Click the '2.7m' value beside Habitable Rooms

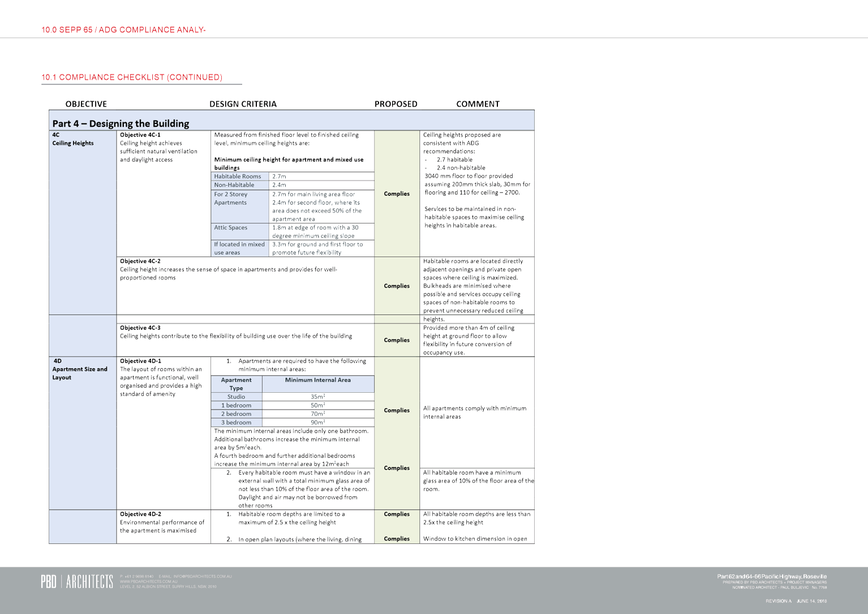tap(279, 177)
